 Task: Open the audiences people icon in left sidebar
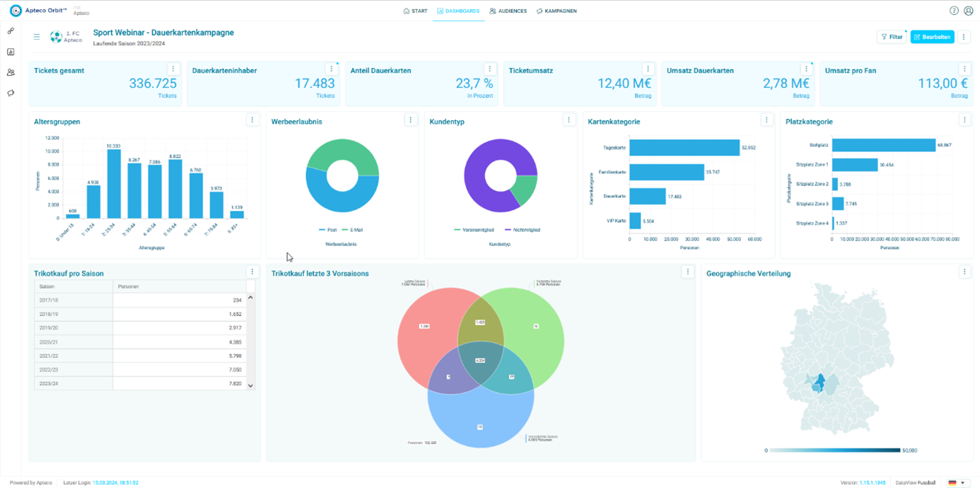pos(11,72)
